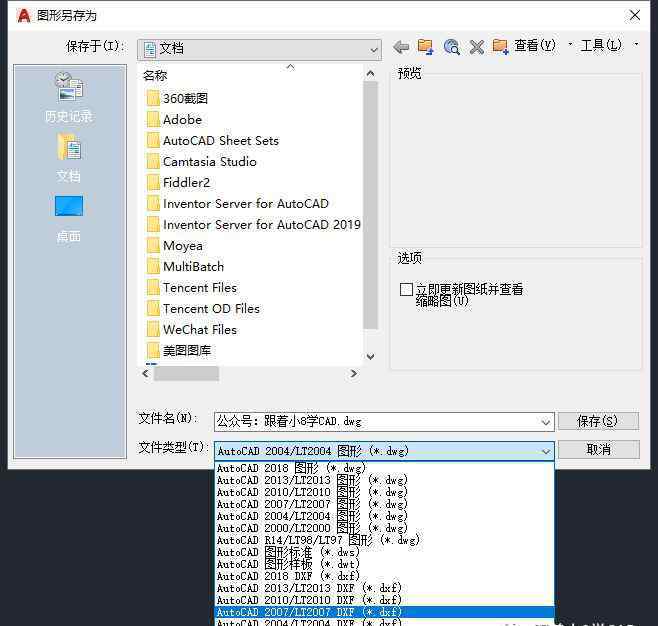The height and width of the screenshot is (626, 658).
Task: Go up one folder level icon
Action: (426, 47)
